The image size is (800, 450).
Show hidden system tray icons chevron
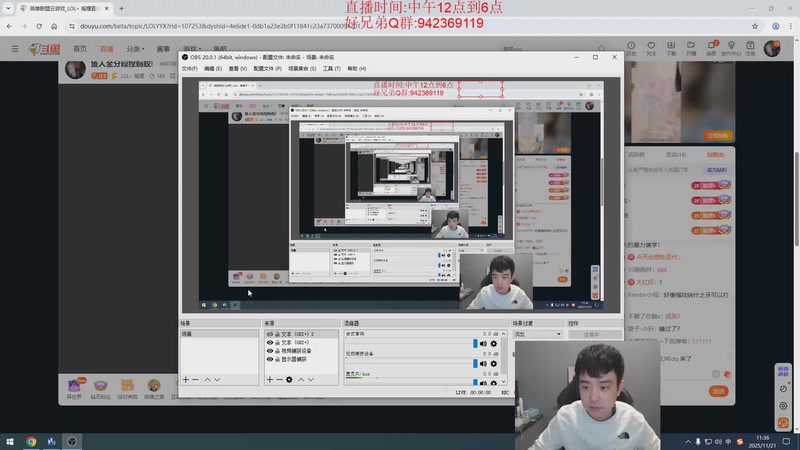tap(688, 442)
